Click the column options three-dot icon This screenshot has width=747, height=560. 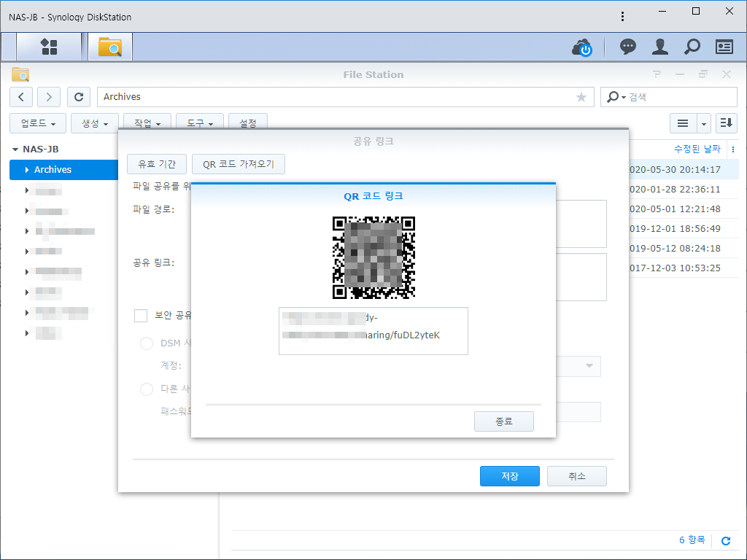click(x=732, y=149)
